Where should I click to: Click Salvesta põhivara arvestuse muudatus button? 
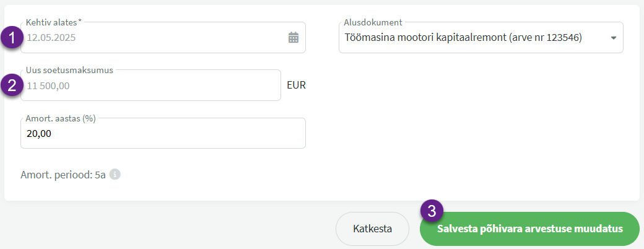530,229
